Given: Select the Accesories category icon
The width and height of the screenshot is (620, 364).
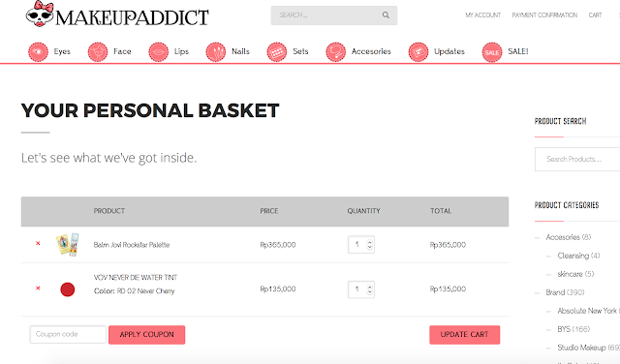Looking at the screenshot, I should pos(336,51).
